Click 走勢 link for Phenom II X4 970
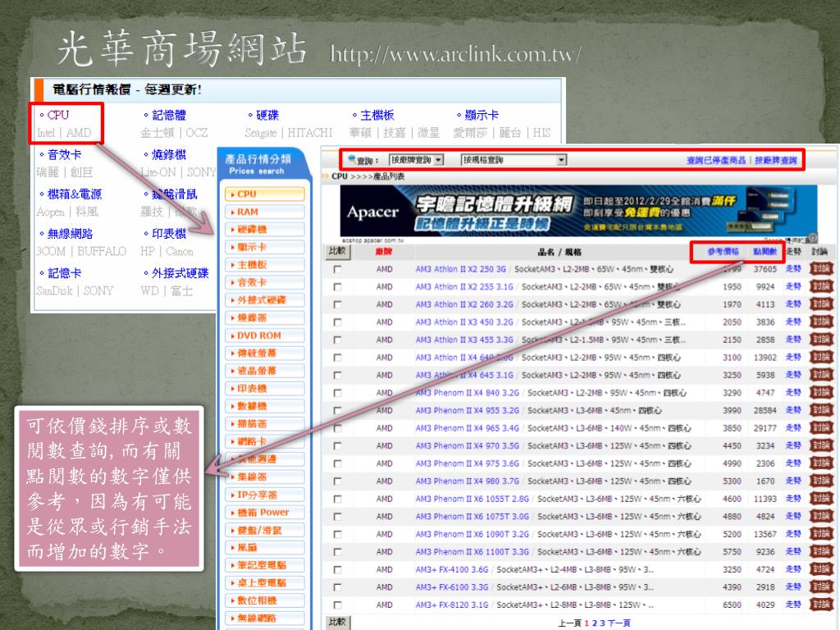This screenshot has width=840, height=630. [793, 445]
